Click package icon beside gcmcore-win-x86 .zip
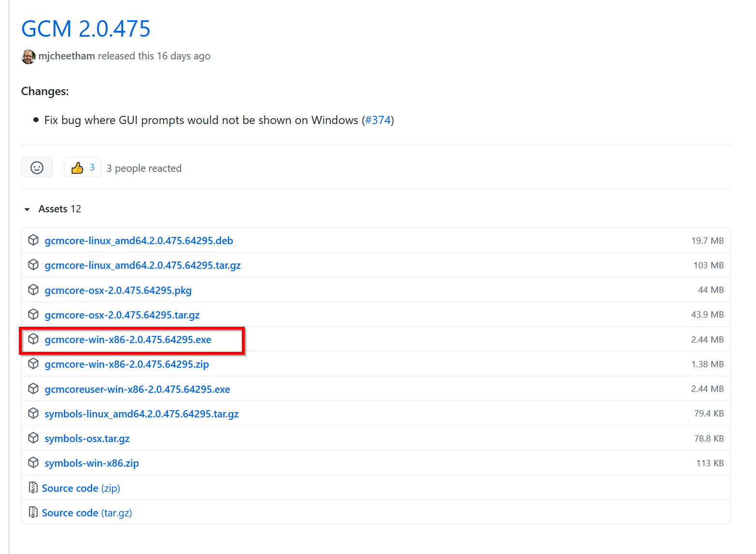Viewport: 756px width, 554px height. (33, 363)
